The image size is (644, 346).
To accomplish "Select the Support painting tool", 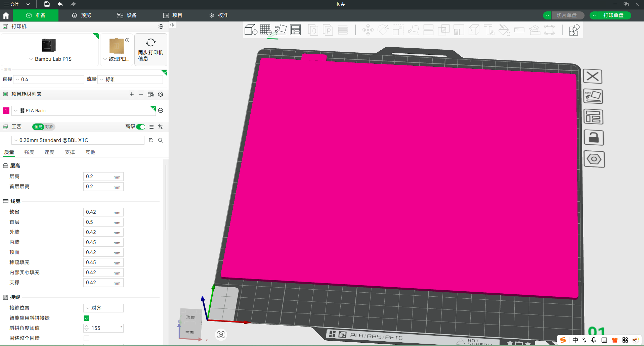I will click(x=459, y=30).
